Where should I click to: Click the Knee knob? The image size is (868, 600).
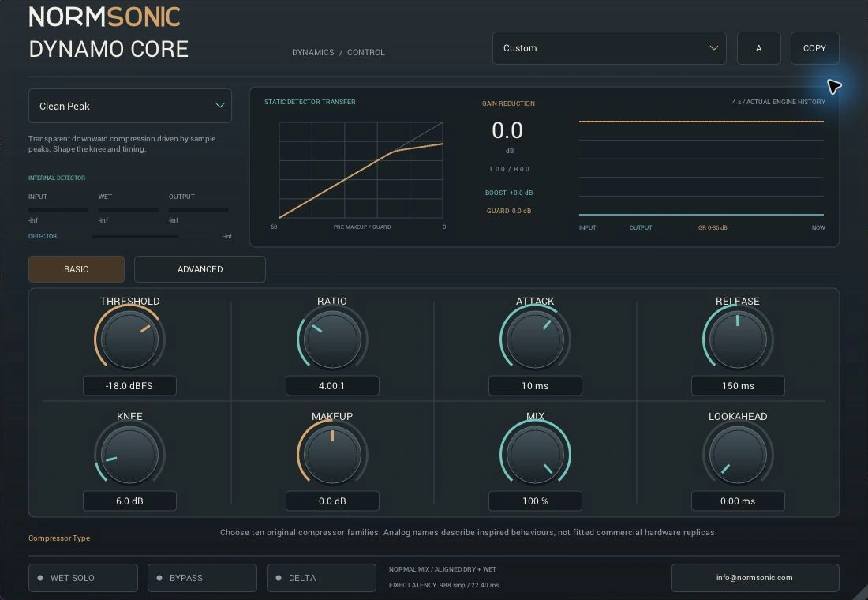pyautogui.click(x=129, y=454)
